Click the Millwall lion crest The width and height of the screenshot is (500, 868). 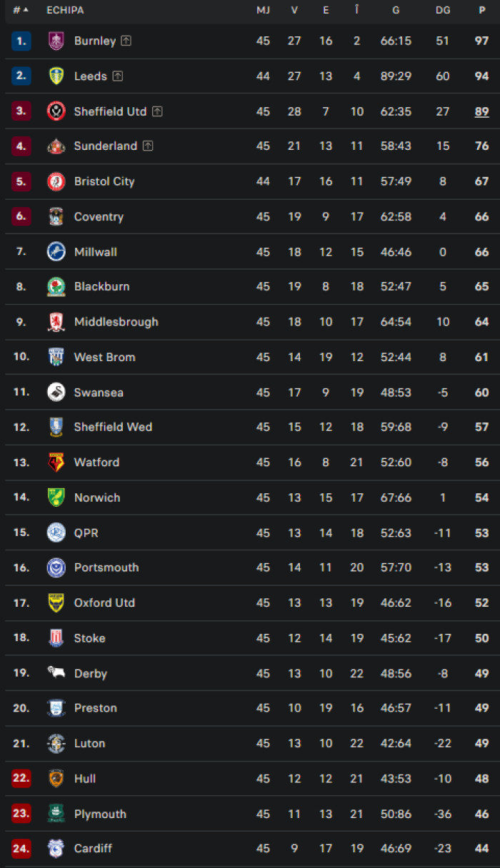pos(56,251)
